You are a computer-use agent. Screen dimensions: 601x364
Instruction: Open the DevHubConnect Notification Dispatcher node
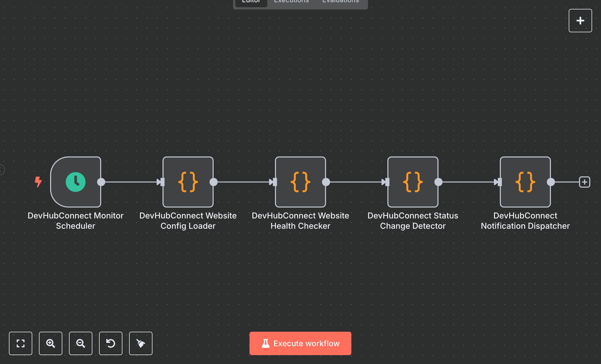click(525, 182)
